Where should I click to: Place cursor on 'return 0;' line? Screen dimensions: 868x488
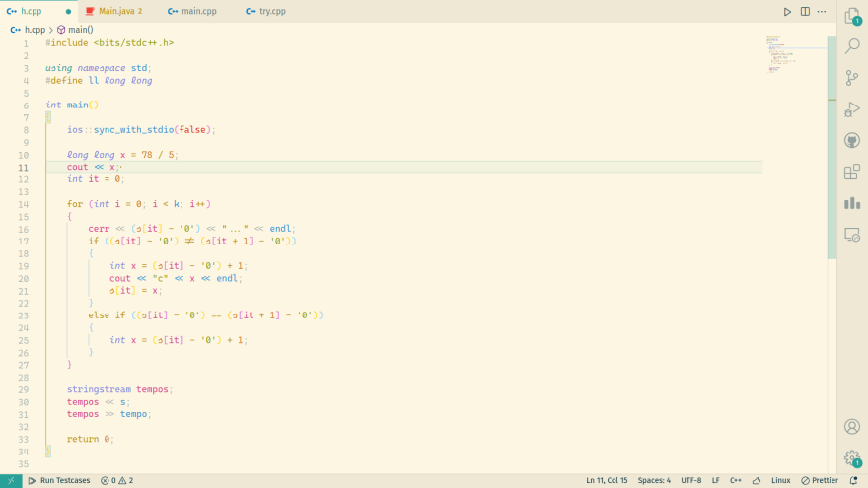(x=90, y=439)
